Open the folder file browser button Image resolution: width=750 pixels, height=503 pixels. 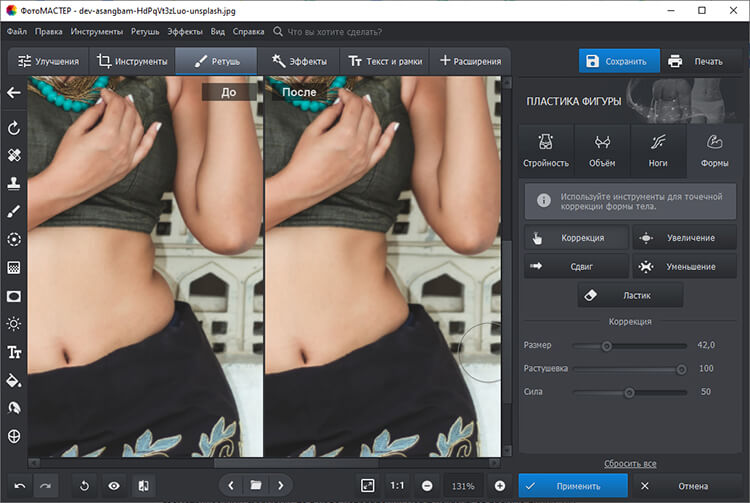(256, 485)
